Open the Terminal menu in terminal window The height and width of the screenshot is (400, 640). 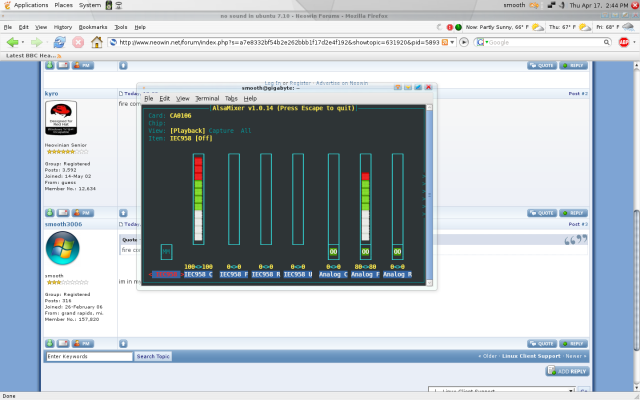coord(206,98)
